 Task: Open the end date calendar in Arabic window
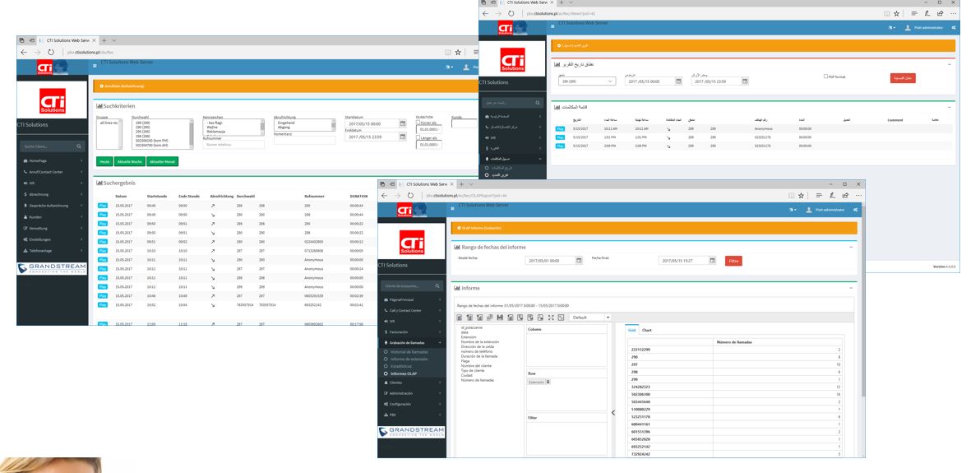[x=744, y=81]
